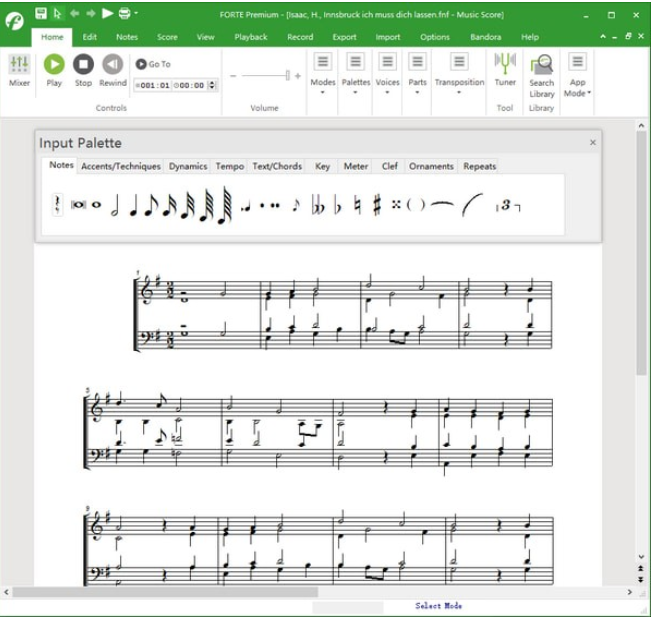
Task: Open the Tuner tool
Action: (505, 70)
